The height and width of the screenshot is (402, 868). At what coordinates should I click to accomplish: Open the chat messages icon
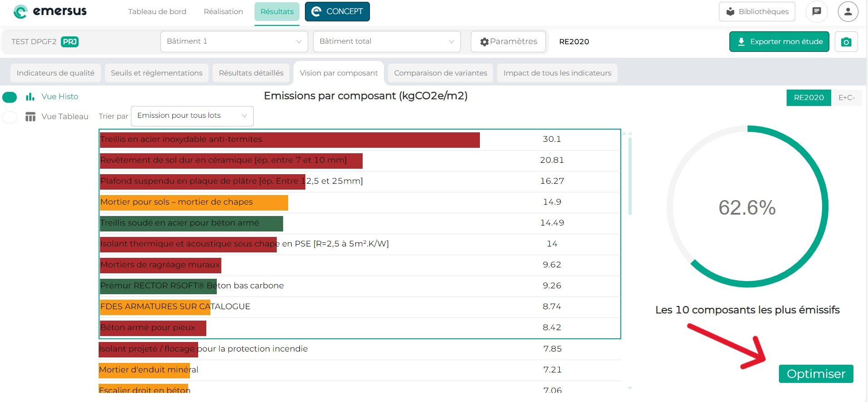(817, 11)
